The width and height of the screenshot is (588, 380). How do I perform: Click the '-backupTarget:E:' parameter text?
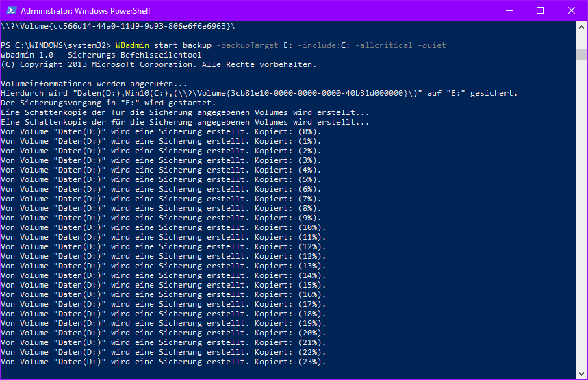tap(255, 45)
